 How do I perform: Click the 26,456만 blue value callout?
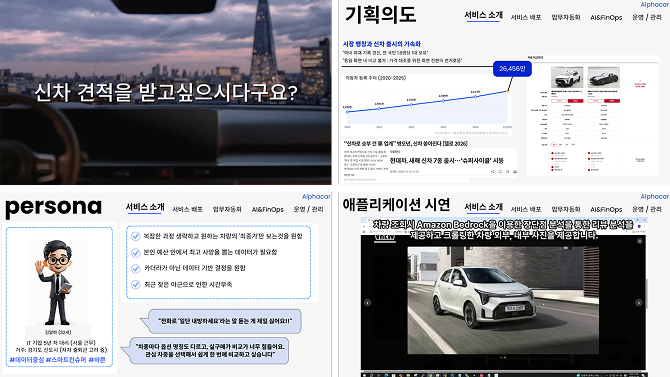coord(512,69)
